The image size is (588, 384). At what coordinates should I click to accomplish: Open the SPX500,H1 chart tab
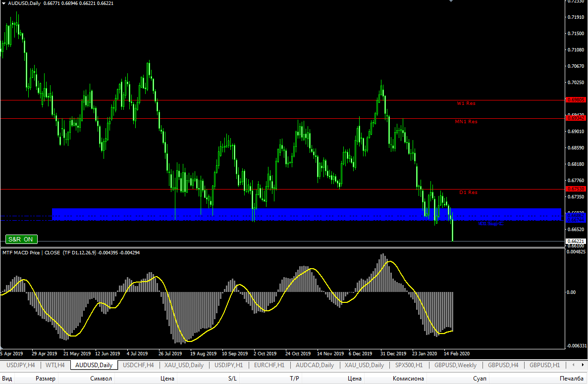pyautogui.click(x=409, y=365)
